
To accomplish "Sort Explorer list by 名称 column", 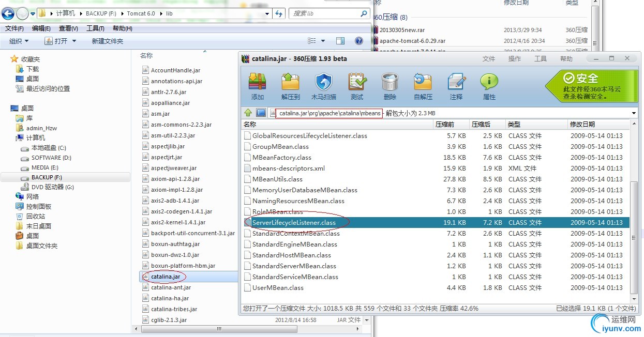I will [x=146, y=55].
